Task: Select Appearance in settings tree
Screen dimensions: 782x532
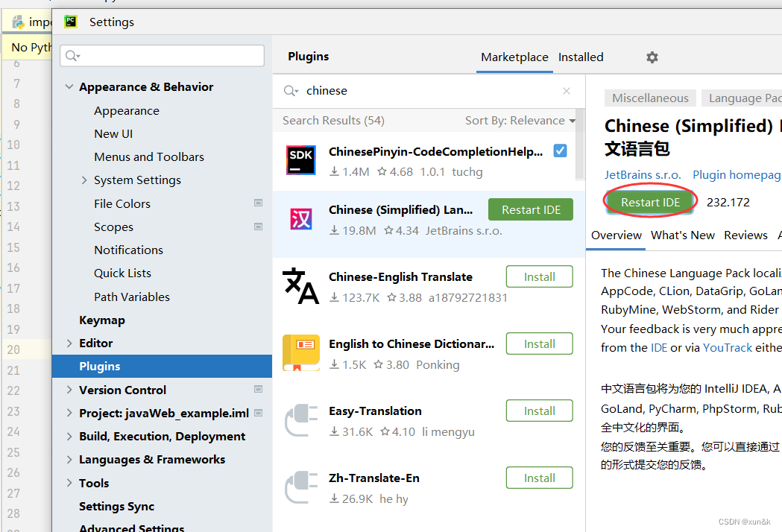Action: pos(127,111)
